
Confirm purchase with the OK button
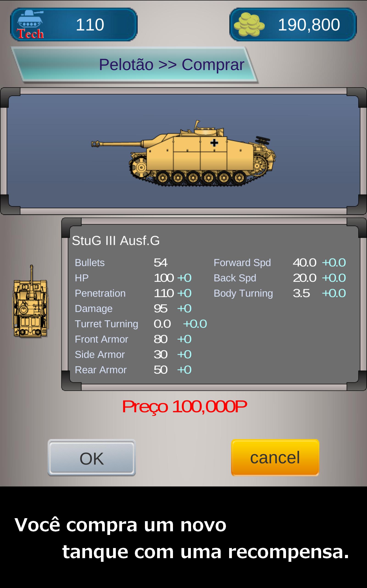92,458
